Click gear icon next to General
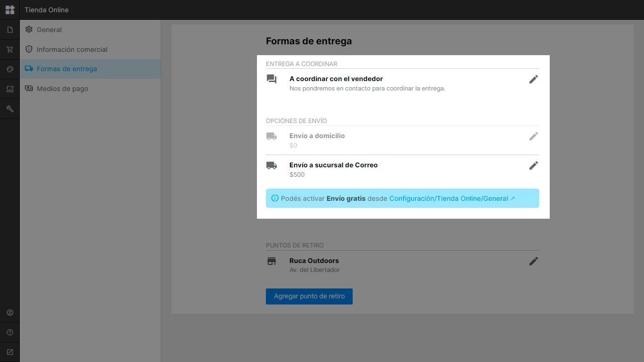 (x=29, y=29)
